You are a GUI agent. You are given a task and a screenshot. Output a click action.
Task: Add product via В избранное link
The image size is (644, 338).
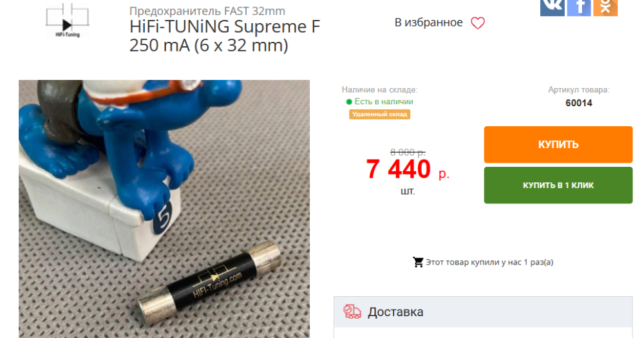(428, 23)
